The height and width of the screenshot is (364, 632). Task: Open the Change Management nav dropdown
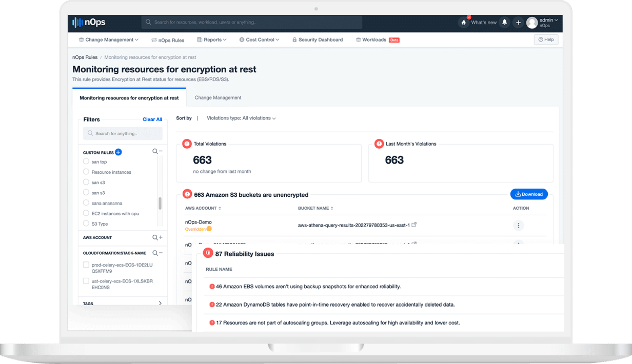pyautogui.click(x=108, y=39)
